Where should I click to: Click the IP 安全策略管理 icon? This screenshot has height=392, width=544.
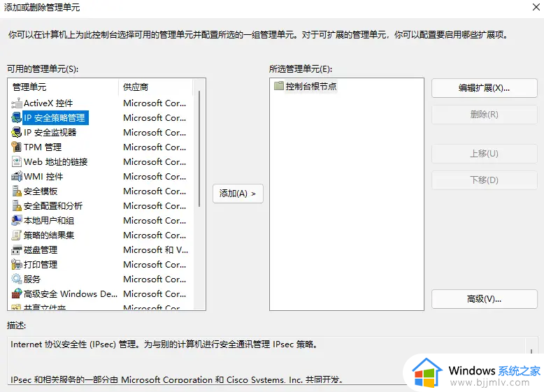pyautogui.click(x=17, y=118)
